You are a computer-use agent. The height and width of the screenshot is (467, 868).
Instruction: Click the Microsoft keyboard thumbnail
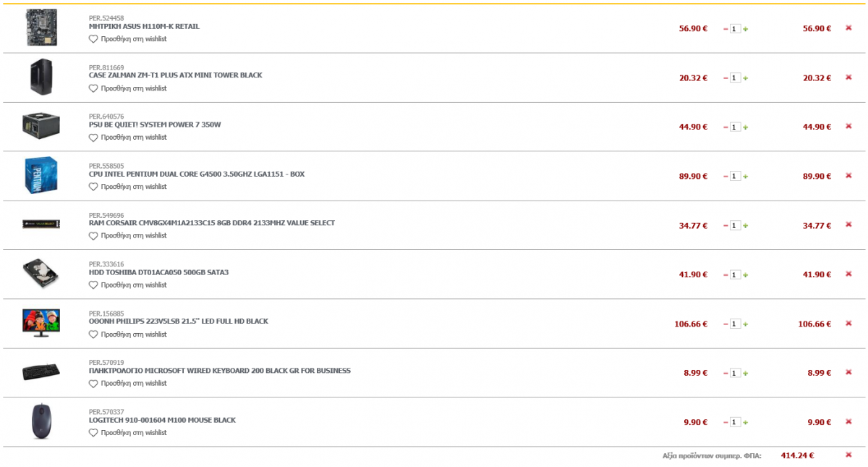(x=41, y=372)
